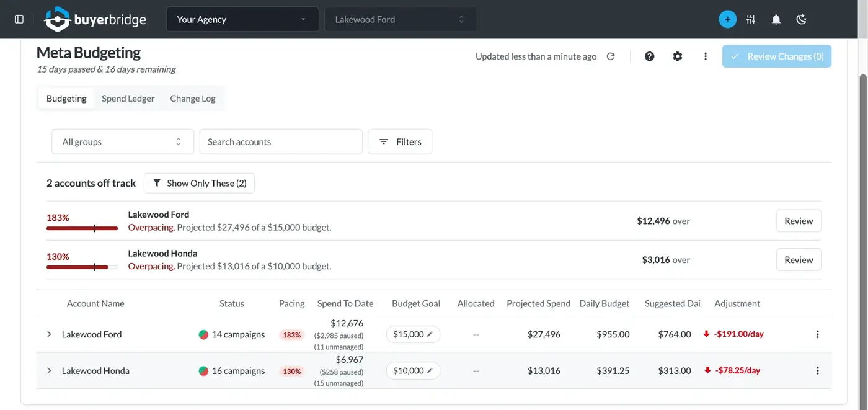Open the Filters button
The width and height of the screenshot is (868, 410).
[400, 141]
